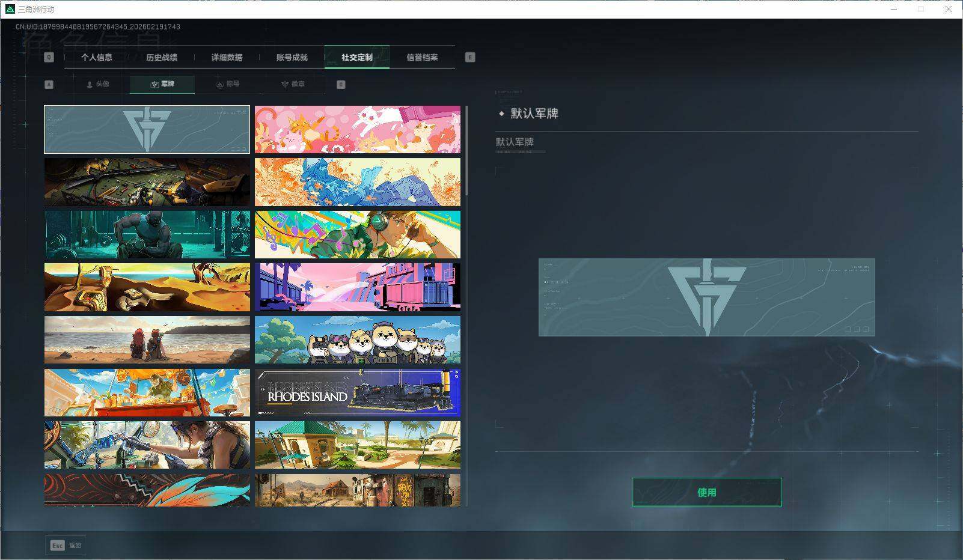Image resolution: width=963 pixels, height=560 pixels.
Task: Choose the pink cats dog tag
Action: (358, 129)
